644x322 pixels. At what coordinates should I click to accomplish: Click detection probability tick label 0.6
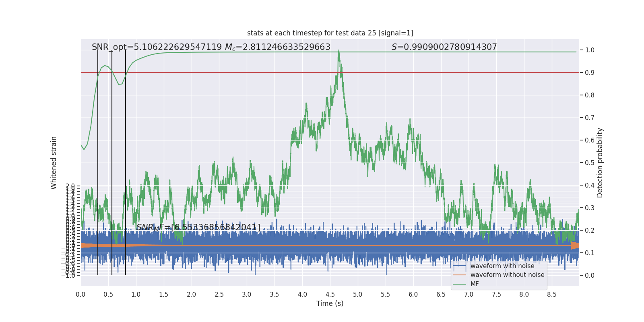click(x=590, y=140)
